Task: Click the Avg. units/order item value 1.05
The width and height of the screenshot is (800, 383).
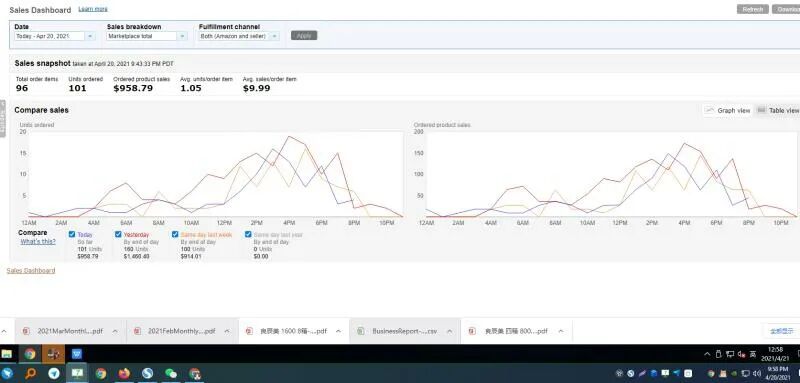Action: click(x=191, y=88)
